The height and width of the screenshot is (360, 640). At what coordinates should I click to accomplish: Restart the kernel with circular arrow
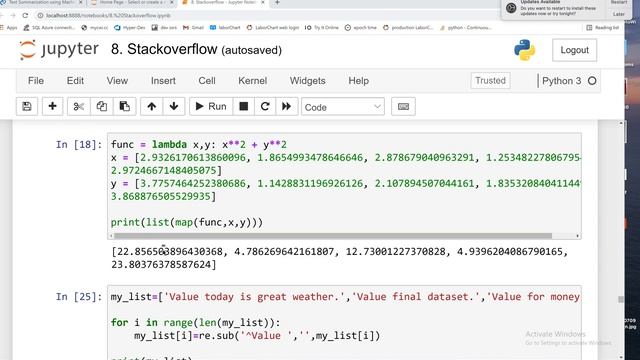coord(265,107)
